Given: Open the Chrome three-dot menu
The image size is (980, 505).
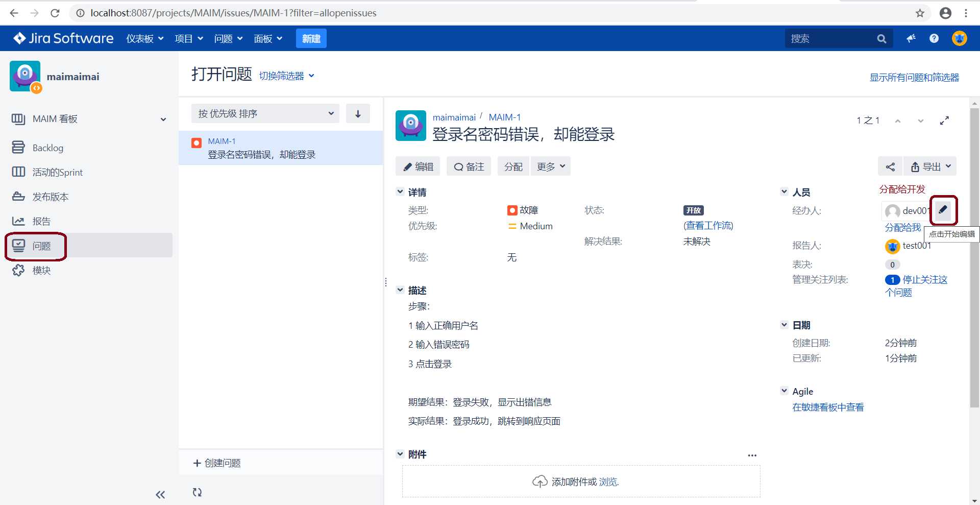Looking at the screenshot, I should pyautogui.click(x=966, y=13).
